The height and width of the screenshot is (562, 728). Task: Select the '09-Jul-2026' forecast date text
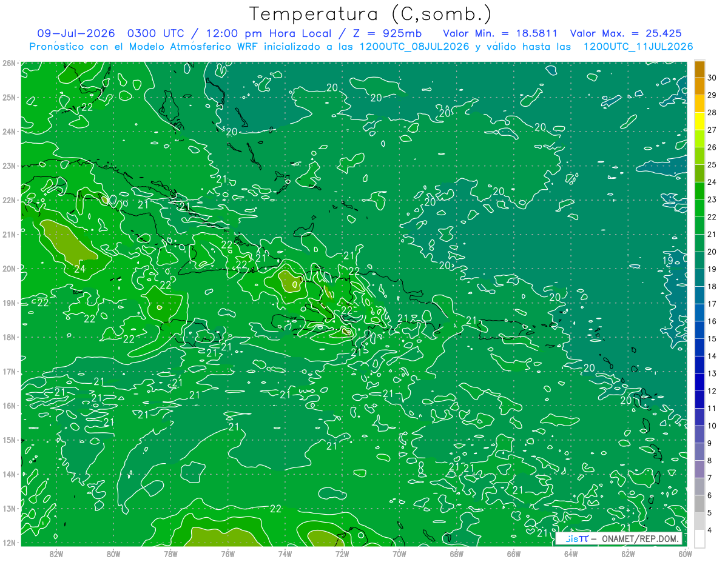[76, 33]
